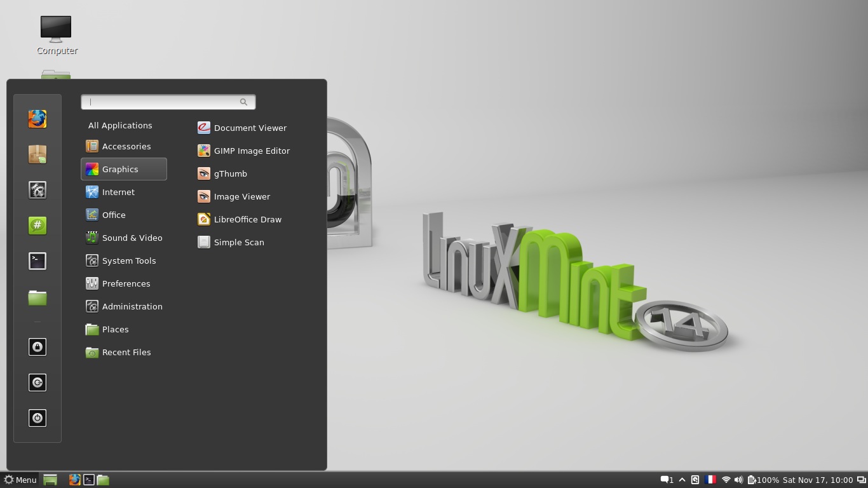Click Show Desktop icon on the panel

50,480
